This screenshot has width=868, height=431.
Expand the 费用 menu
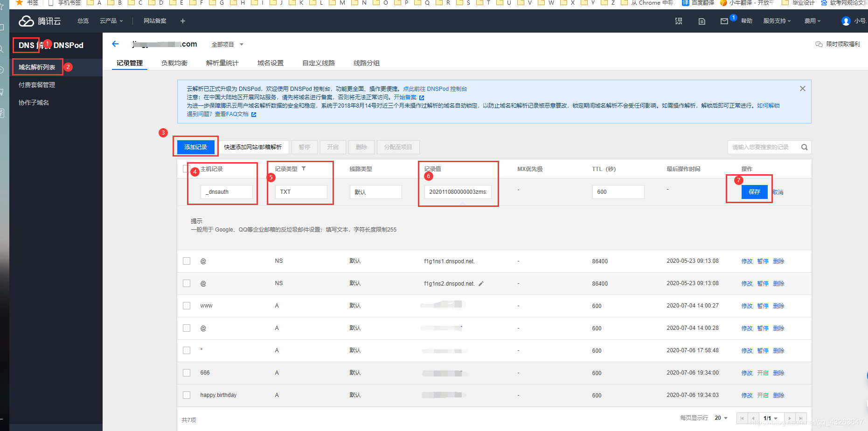[x=812, y=21]
